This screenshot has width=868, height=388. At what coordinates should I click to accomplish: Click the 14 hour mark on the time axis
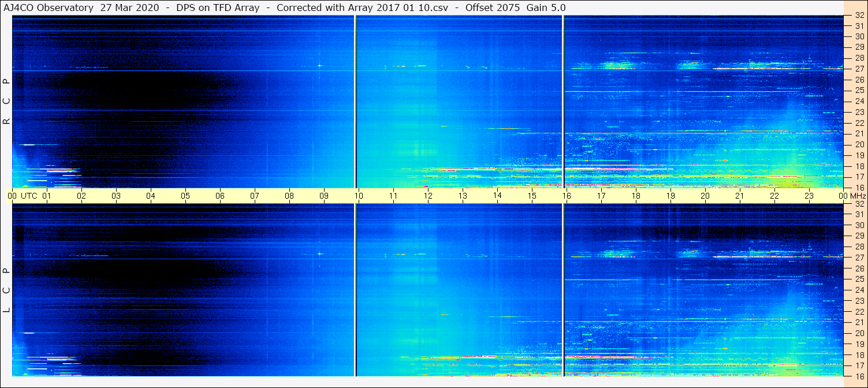tap(497, 195)
